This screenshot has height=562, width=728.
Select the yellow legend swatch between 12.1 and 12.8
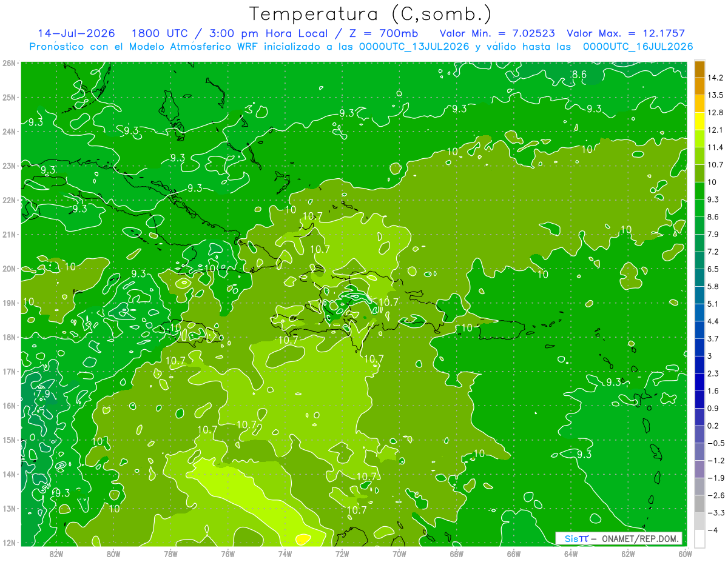[699, 121]
